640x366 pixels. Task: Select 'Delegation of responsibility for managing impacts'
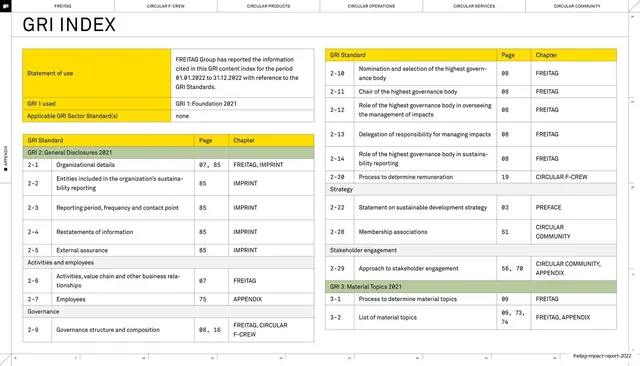point(424,134)
